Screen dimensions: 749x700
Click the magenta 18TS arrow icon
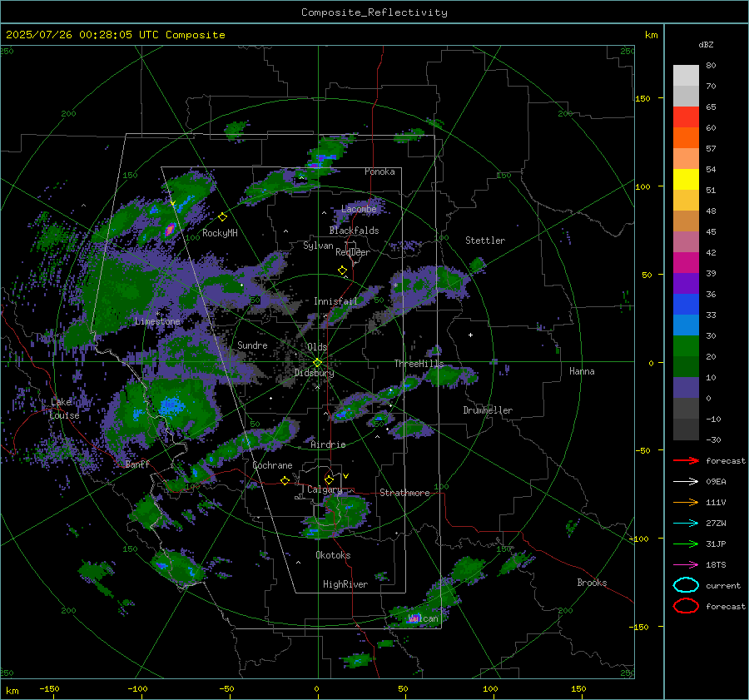coord(686,565)
